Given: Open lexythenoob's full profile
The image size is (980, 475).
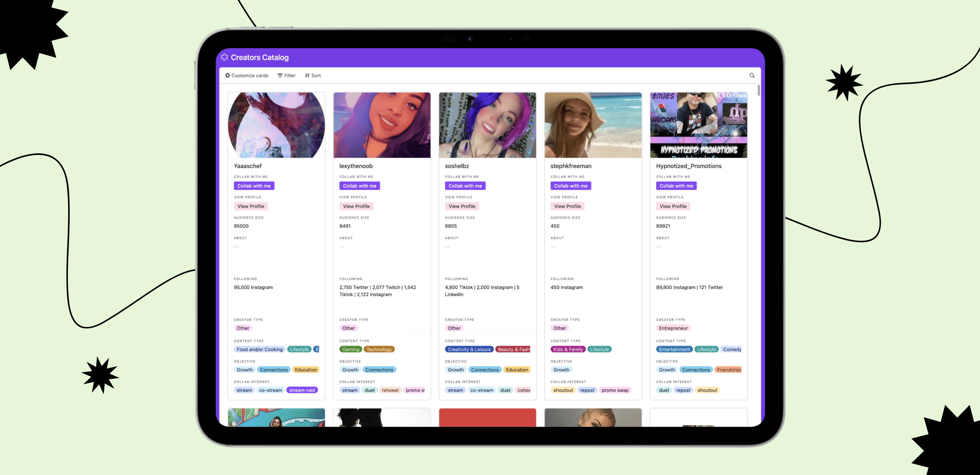Looking at the screenshot, I should pyautogui.click(x=356, y=206).
